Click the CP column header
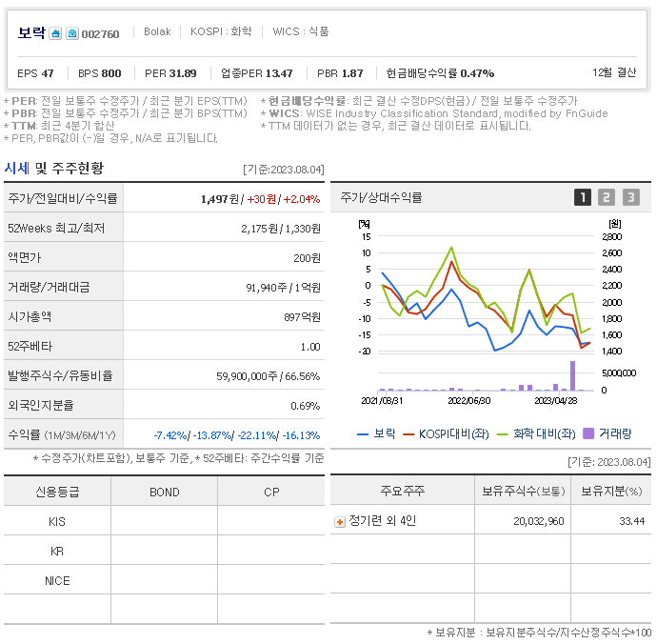This screenshot has width=657, height=644. [x=271, y=492]
